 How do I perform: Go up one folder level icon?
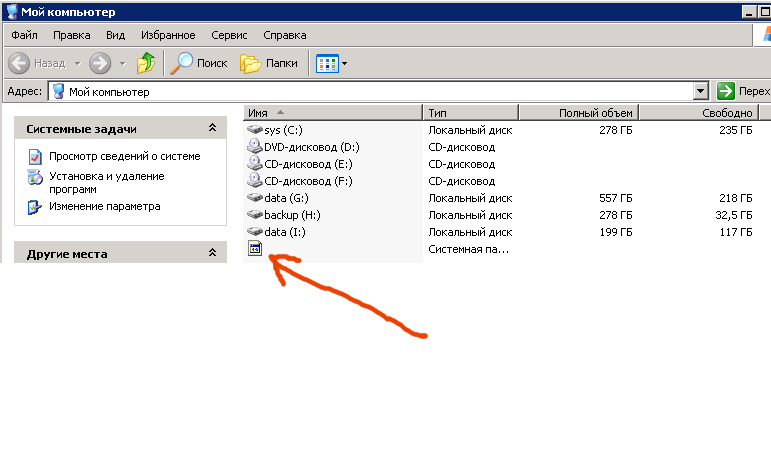[146, 63]
